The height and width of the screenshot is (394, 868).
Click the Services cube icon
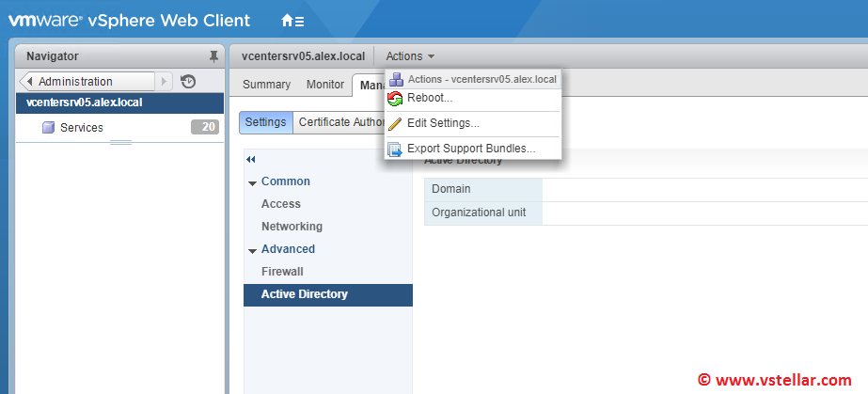tap(48, 128)
